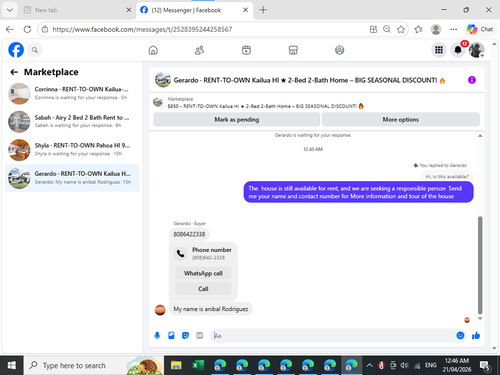The height and width of the screenshot is (375, 500).
Task: Open the $850 Marketplace listing link
Action: pos(262,106)
